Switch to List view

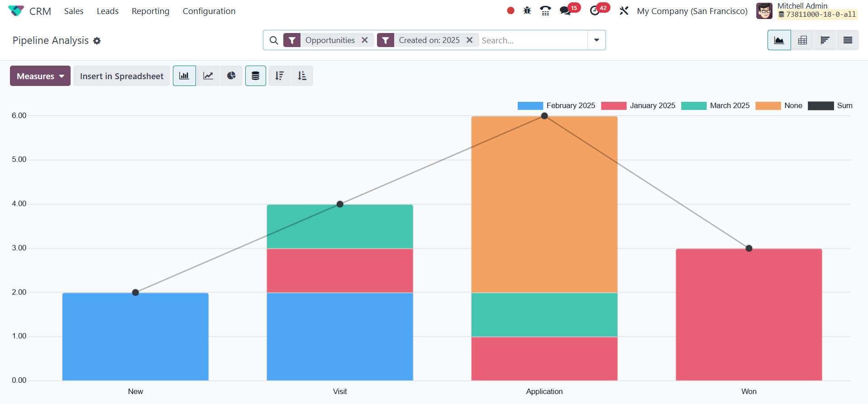pos(848,40)
